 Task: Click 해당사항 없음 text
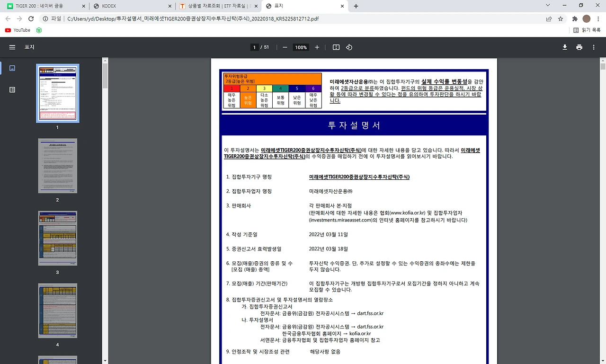pos(325,352)
